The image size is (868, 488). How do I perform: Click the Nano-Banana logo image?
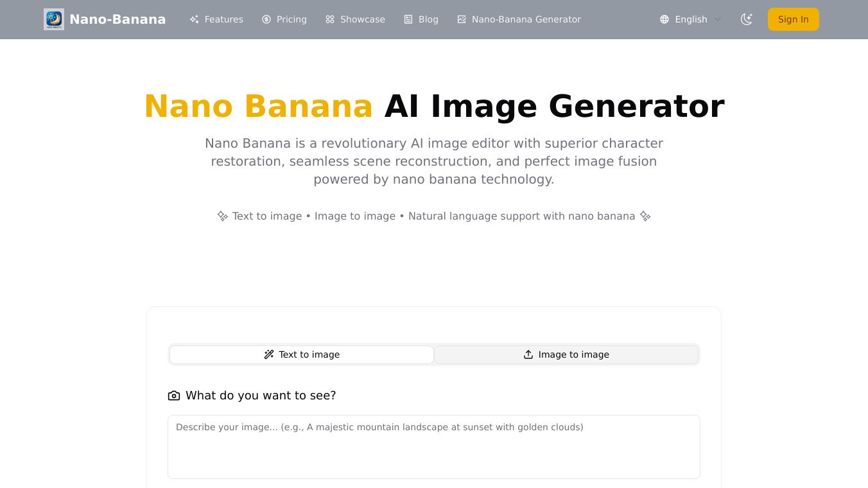54,19
